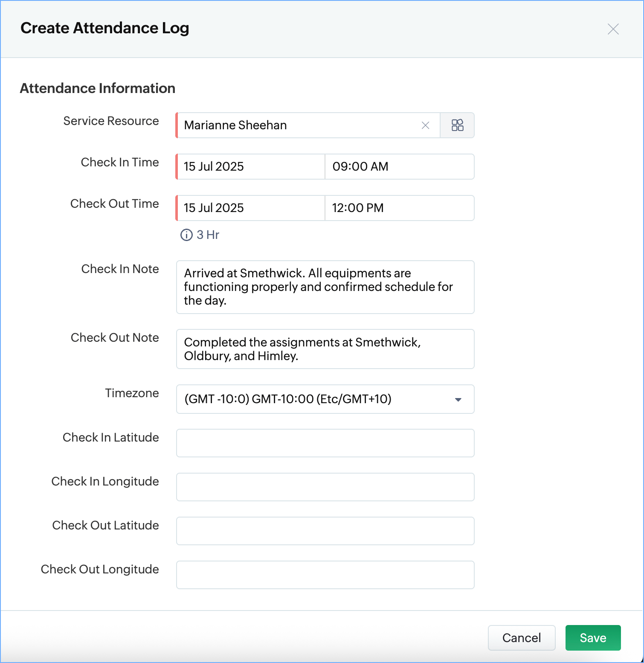Viewport: 644px width, 663px height.
Task: Clear the Marianne Sheehan service resource
Action: 425,125
